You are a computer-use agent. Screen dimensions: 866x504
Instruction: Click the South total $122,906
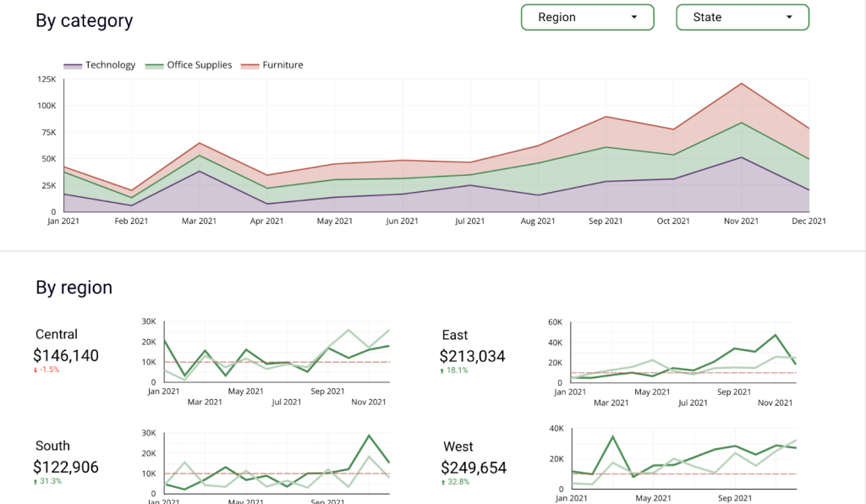point(66,467)
